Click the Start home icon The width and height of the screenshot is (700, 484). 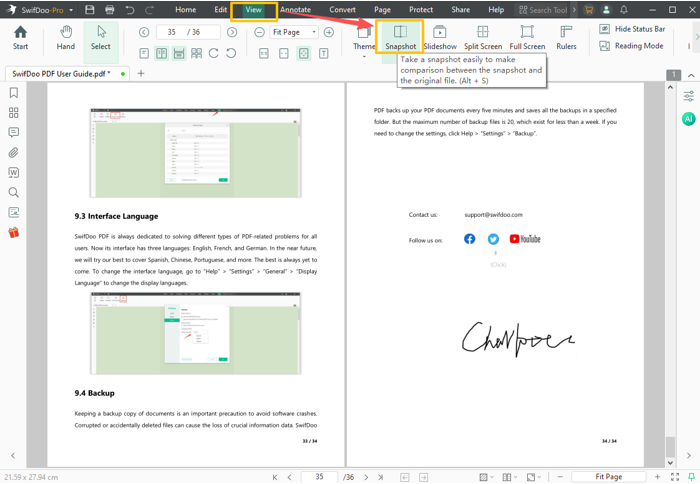point(20,38)
